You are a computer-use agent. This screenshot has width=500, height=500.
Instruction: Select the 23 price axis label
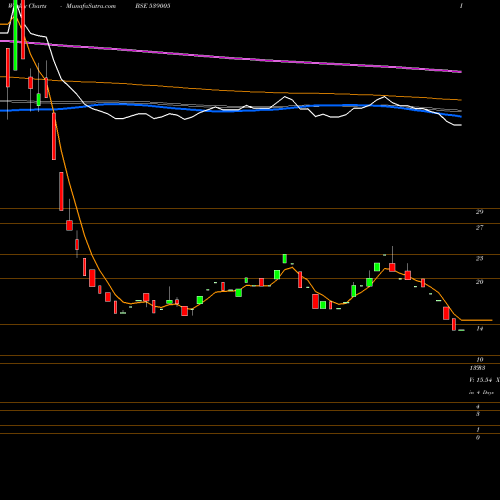pyautogui.click(x=479, y=258)
